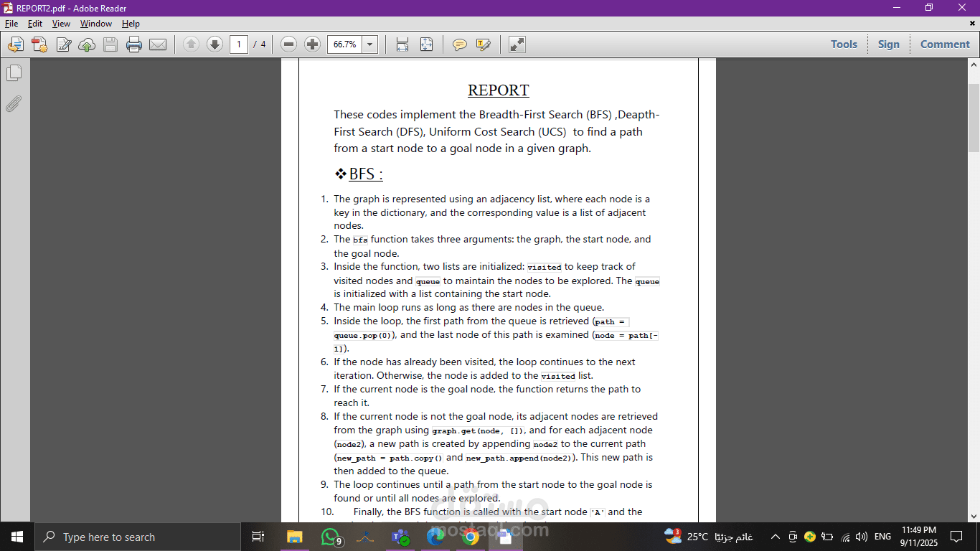Click the Create PDF online icon

39,44
